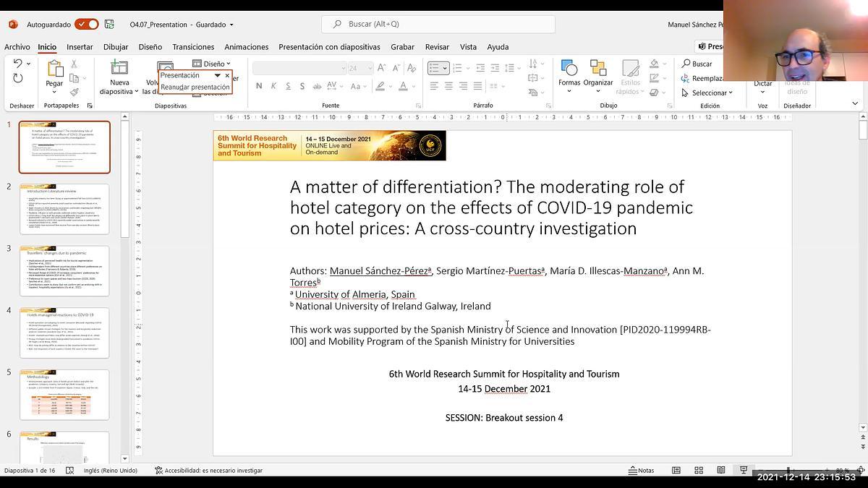Switch to the Dibujar tab

(116, 47)
